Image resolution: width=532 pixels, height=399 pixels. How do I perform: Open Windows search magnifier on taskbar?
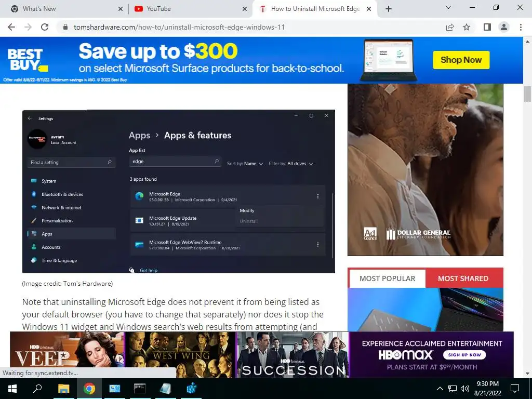point(37,389)
